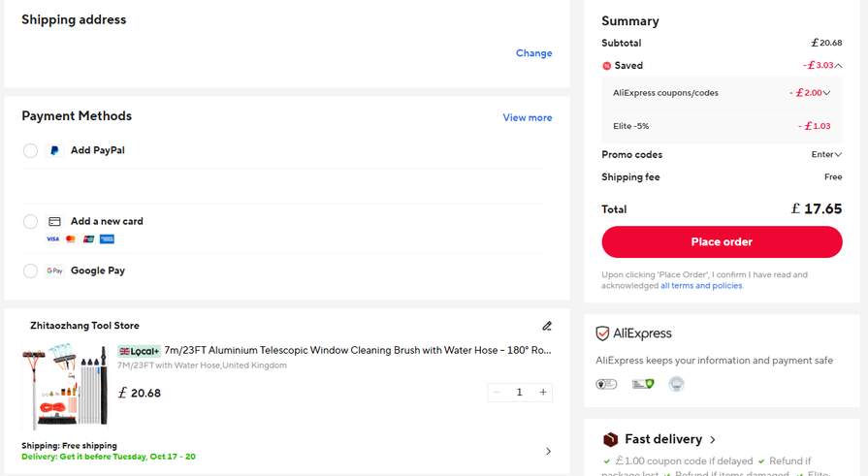The height and width of the screenshot is (476, 868).
Task: Click the credit card icon beside Add a new card
Action: 54,221
